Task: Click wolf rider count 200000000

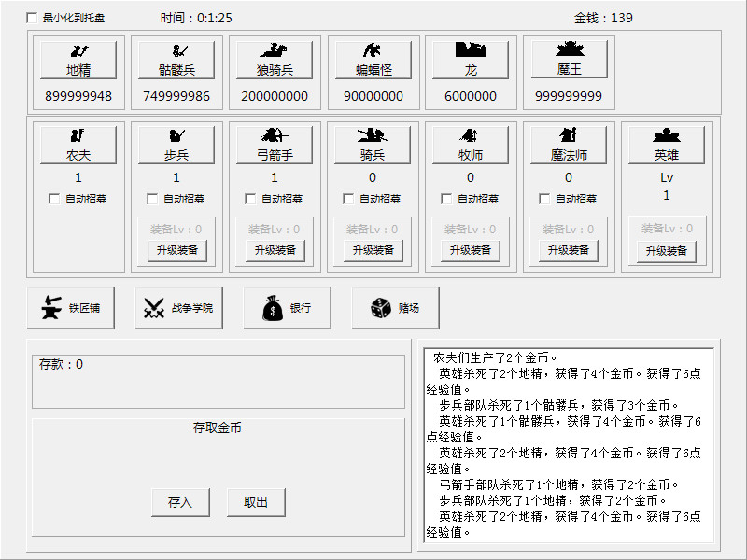Action: [x=275, y=96]
